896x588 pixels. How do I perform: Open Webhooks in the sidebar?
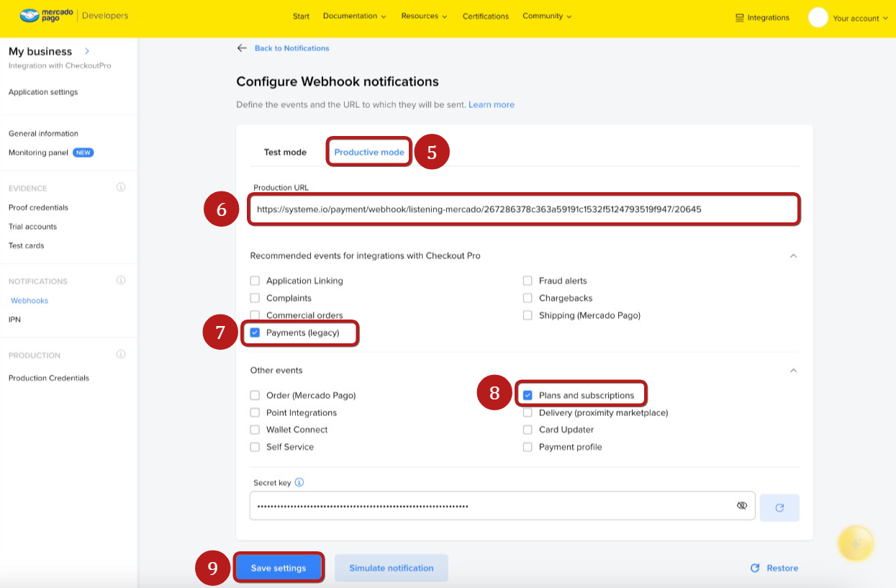point(30,300)
